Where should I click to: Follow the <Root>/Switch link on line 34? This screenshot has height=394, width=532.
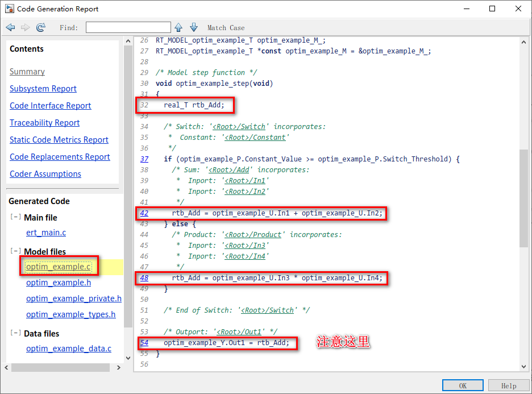239,127
